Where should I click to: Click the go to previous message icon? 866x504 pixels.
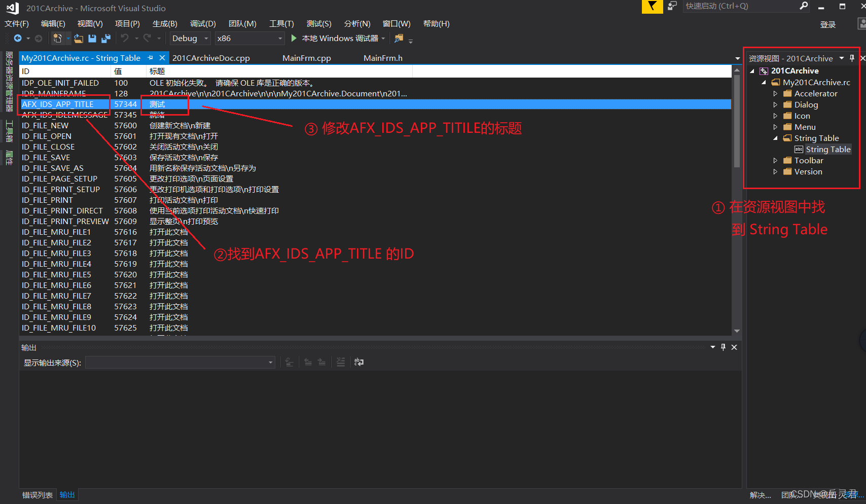tap(308, 362)
